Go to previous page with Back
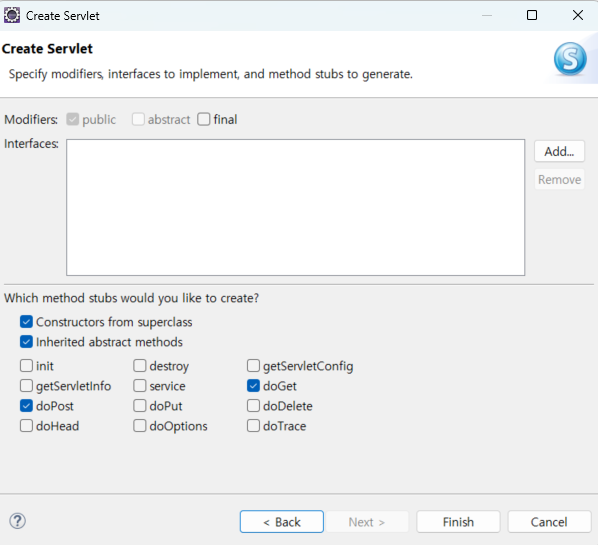Image resolution: width=598 pixels, height=545 pixels. point(282,522)
